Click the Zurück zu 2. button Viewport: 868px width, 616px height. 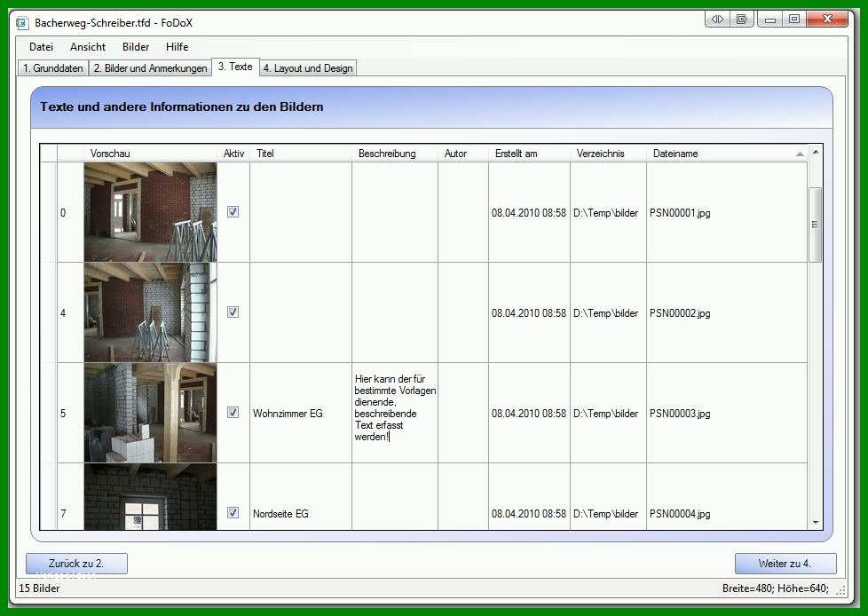pos(76,564)
